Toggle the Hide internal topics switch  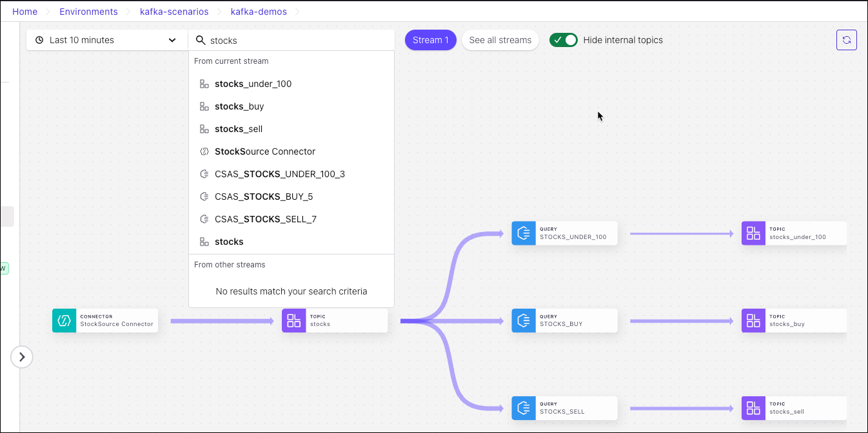(563, 40)
